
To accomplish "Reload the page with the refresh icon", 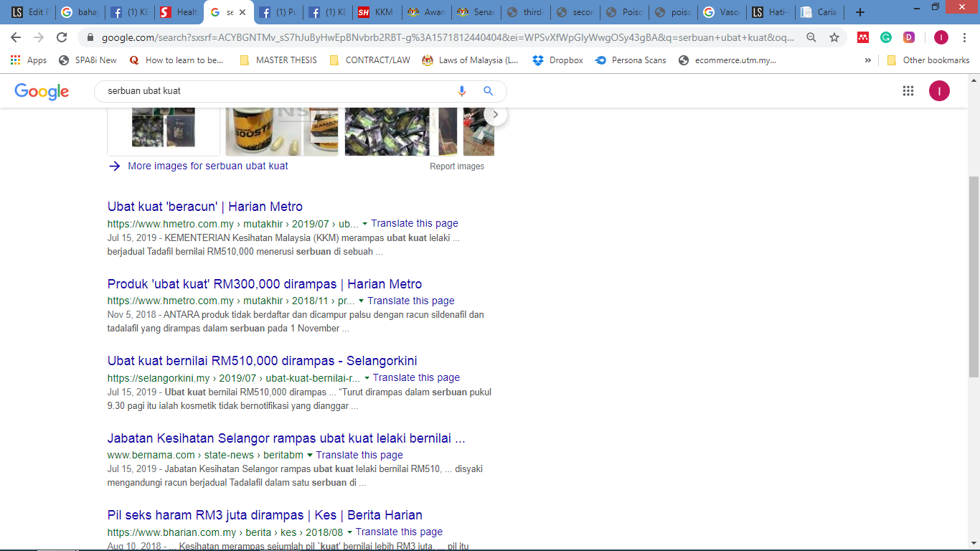I will 62,37.
